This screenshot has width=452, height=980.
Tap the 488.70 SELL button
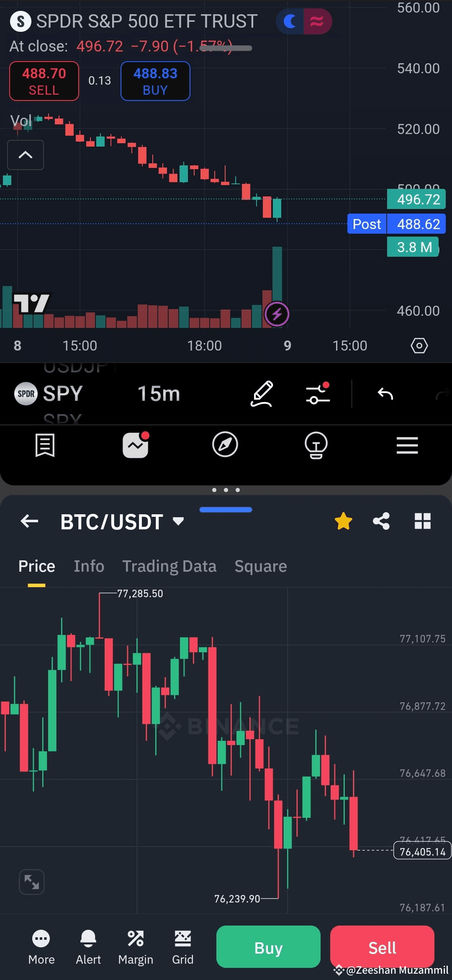[x=44, y=81]
